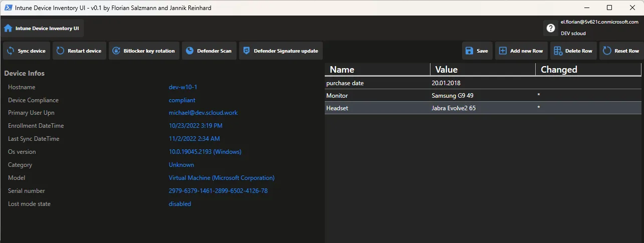Image resolution: width=644 pixels, height=243 pixels.
Task: Click the changed asterisk in the Headset row
Action: coord(539,108)
